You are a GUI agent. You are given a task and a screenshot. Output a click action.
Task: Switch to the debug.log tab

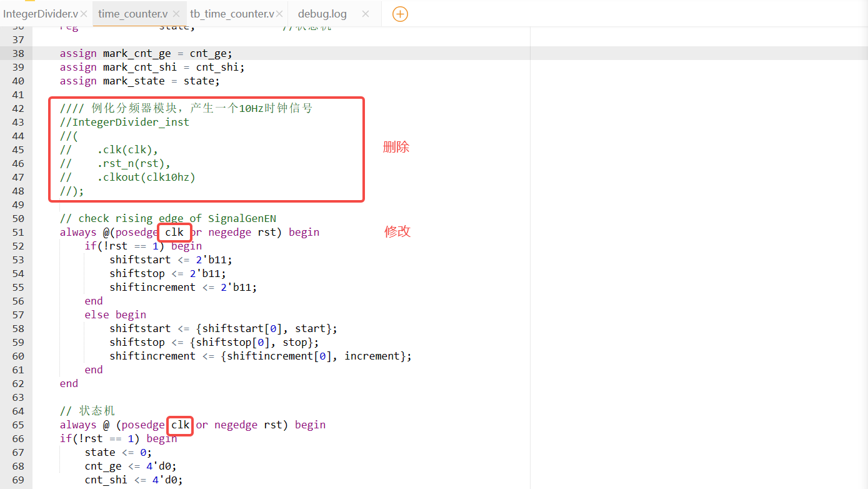(322, 14)
